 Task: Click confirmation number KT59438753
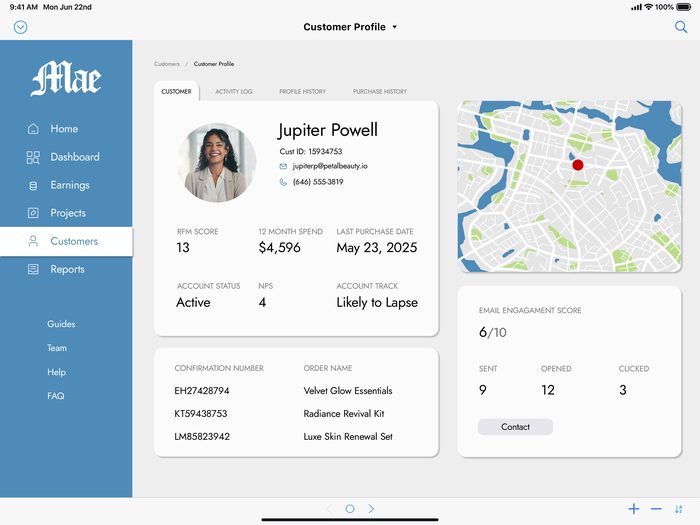pos(201,413)
